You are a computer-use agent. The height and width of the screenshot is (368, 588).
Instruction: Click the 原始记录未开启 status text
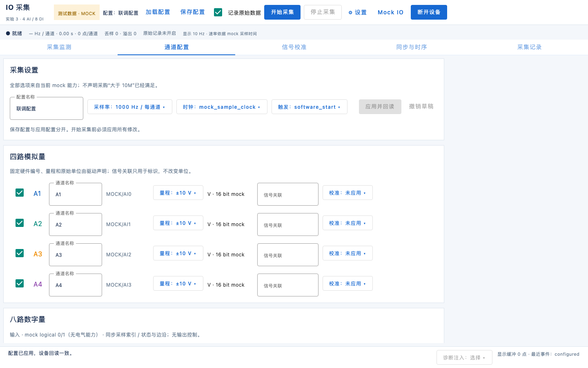point(160,34)
